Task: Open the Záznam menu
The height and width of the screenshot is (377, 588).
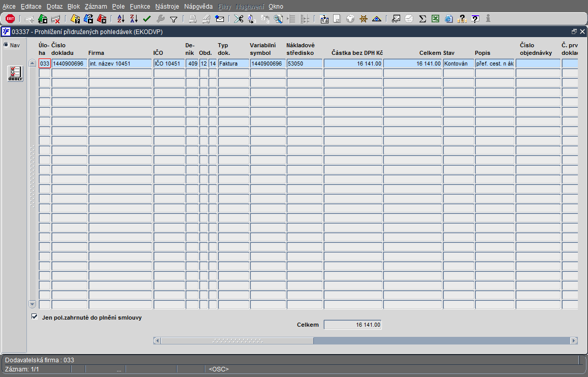Action: point(95,7)
